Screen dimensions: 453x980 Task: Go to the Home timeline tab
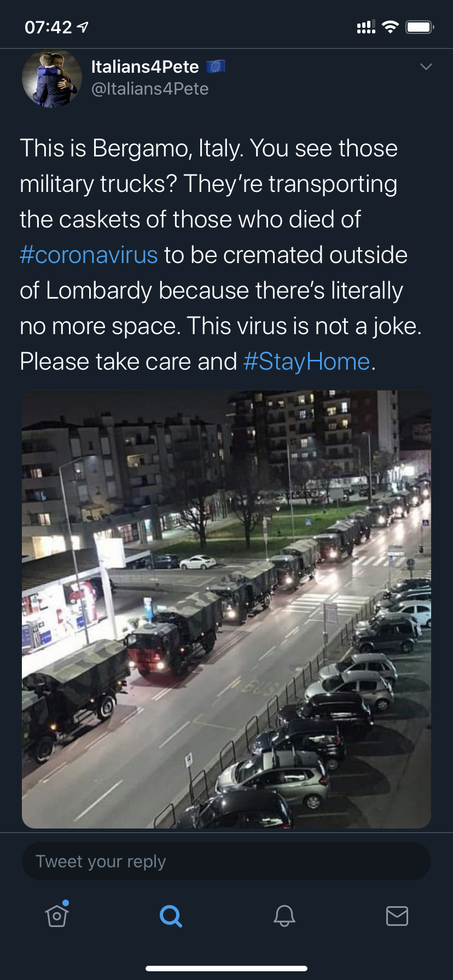[57, 915]
